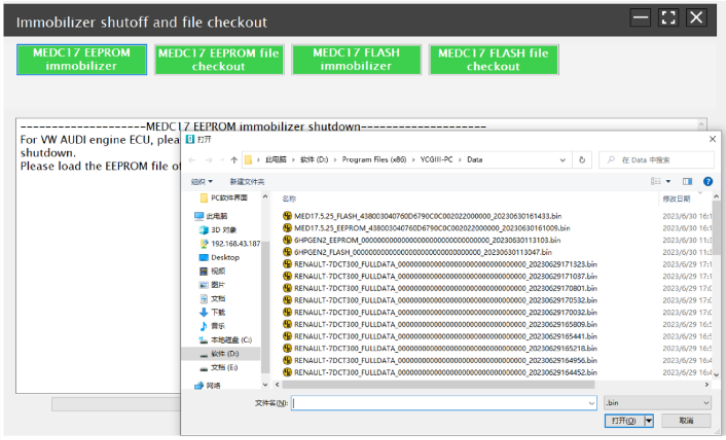726x440 pixels.
Task: Toggle the preview pane icon
Action: pyautogui.click(x=688, y=181)
